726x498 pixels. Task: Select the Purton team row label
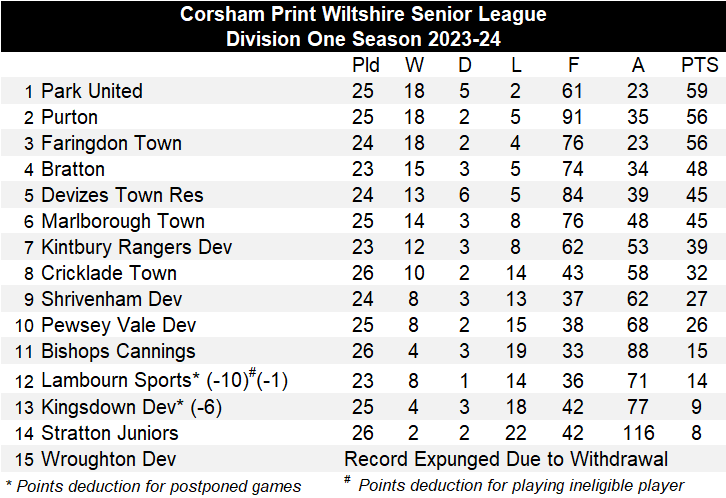click(69, 117)
